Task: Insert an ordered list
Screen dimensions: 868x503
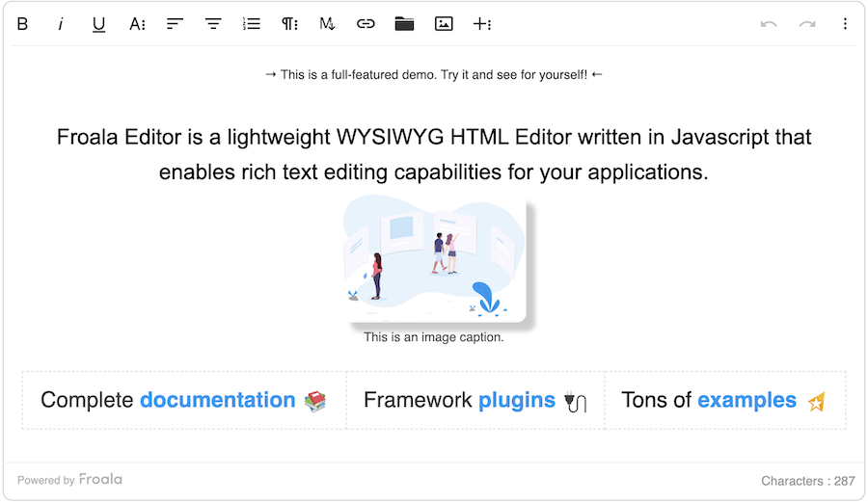Action: point(252,24)
